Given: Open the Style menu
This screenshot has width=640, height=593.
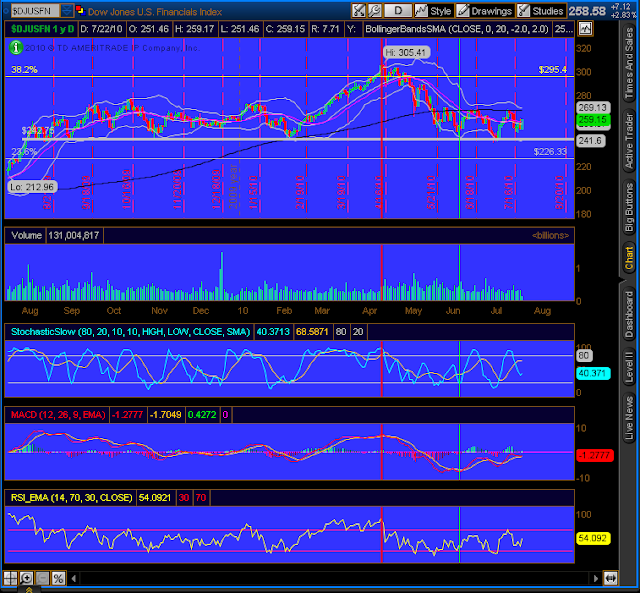Looking at the screenshot, I should coord(433,11).
